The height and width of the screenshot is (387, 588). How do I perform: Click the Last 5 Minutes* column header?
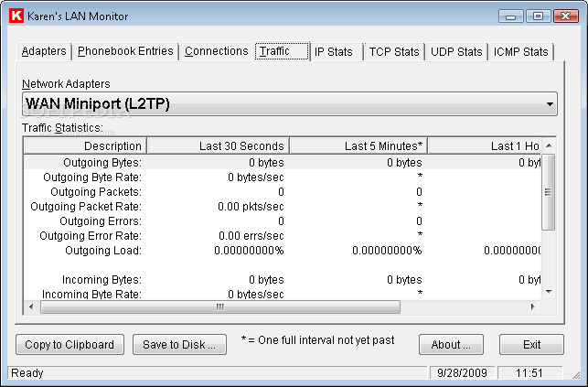(358, 145)
